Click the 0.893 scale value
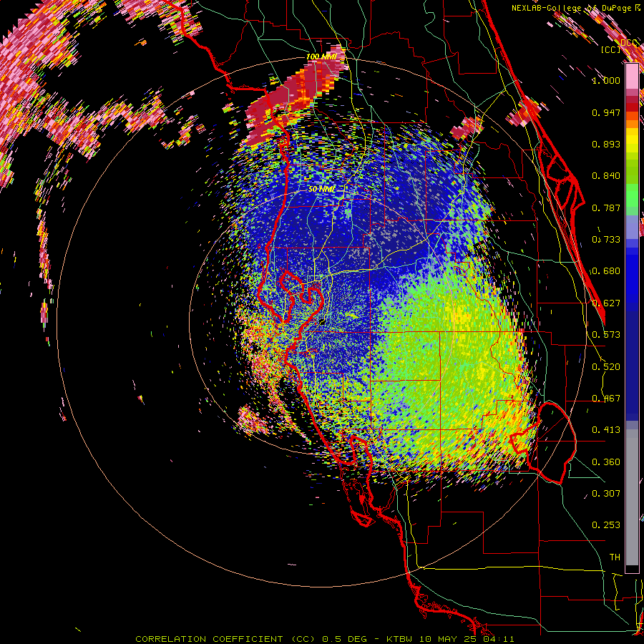The height and width of the screenshot is (644, 644). [x=606, y=144]
